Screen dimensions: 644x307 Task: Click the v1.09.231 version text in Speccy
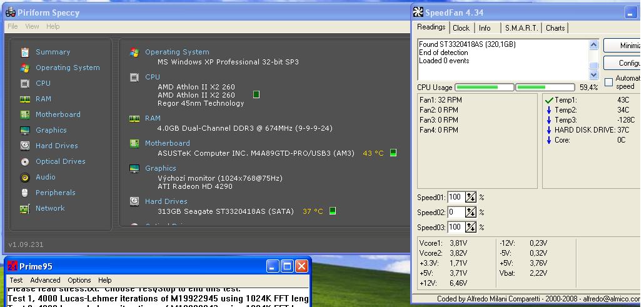26,244
